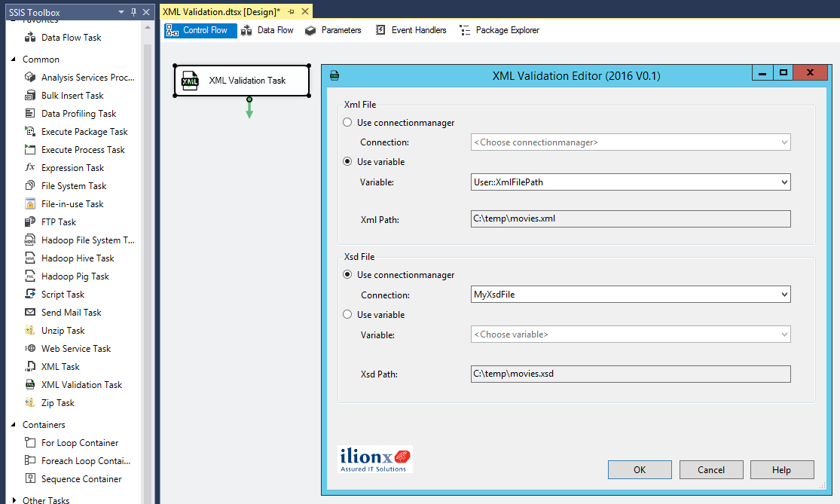Click the Cancel button
840x504 pixels.
711,469
